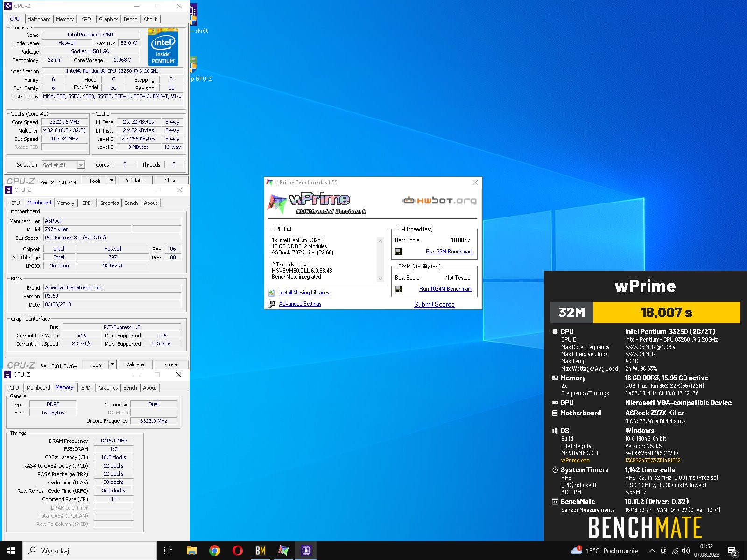Open BenchMate from the taskbar
Screen dimensions: 747x560
click(260, 551)
